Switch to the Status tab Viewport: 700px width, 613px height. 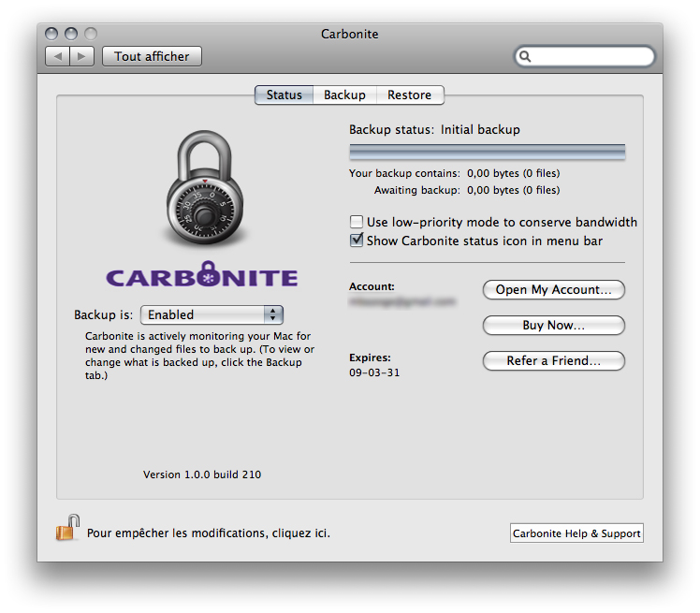point(284,95)
